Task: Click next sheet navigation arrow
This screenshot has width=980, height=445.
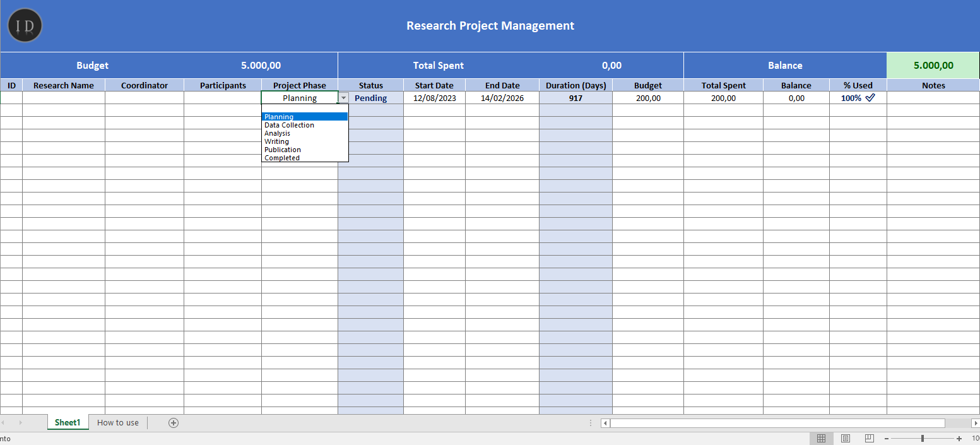Action: (20, 422)
